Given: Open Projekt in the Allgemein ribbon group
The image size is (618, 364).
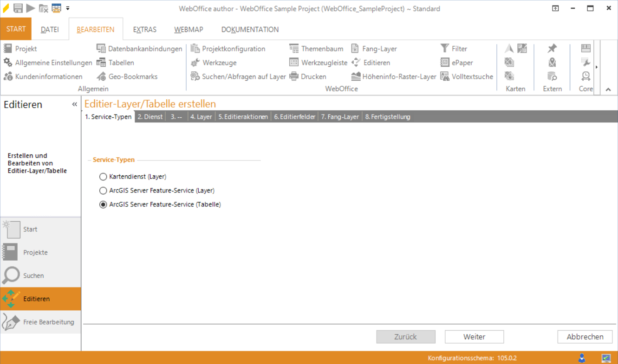Looking at the screenshot, I should [x=20, y=49].
